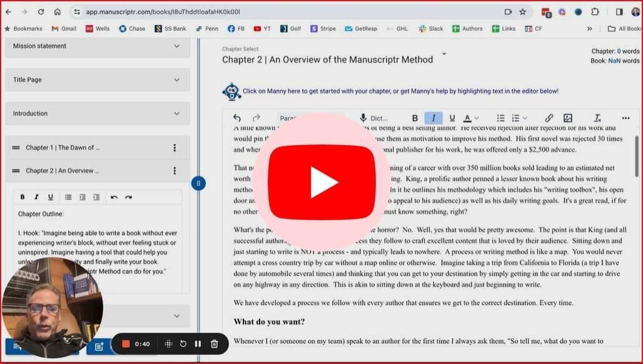Open the Chapter 2 three-dot menu
This screenshot has width=643, height=364.
pos(175,171)
